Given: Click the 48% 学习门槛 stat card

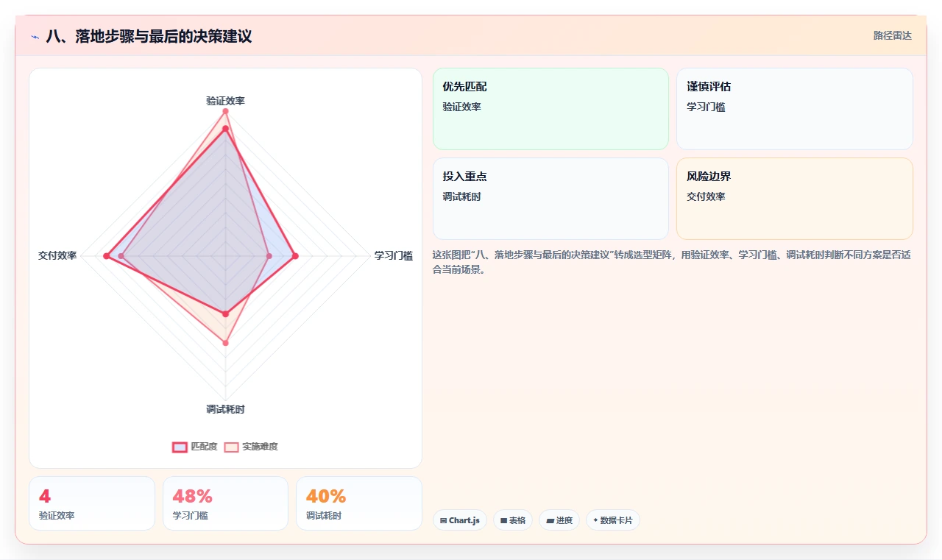Looking at the screenshot, I should [x=225, y=503].
